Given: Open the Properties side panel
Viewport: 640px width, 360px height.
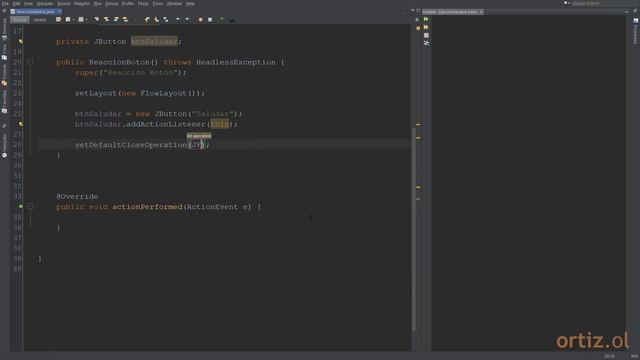Looking at the screenshot, I should [636, 31].
